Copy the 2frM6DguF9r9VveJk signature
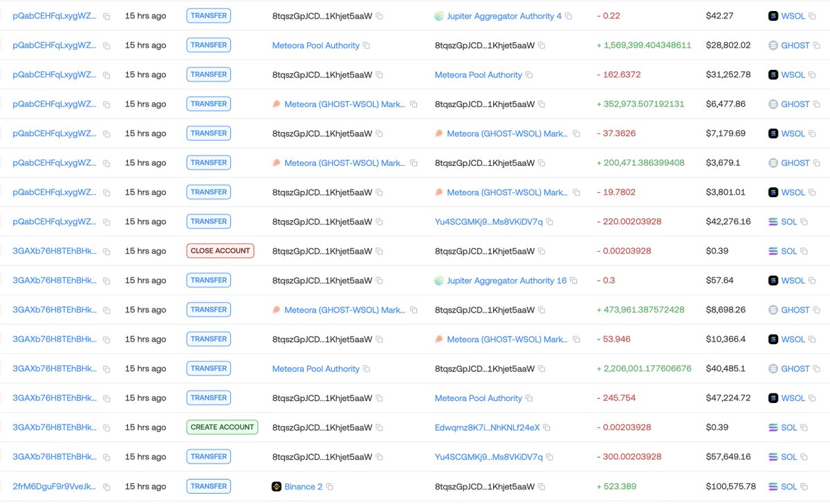Image resolution: width=830 pixels, height=504 pixels. 107,487
